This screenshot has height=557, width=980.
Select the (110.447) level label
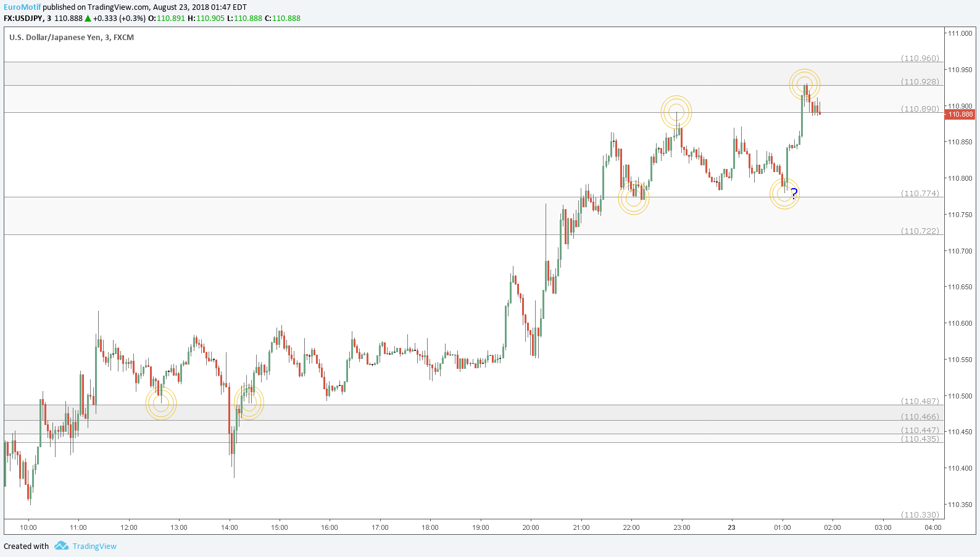[x=920, y=430]
